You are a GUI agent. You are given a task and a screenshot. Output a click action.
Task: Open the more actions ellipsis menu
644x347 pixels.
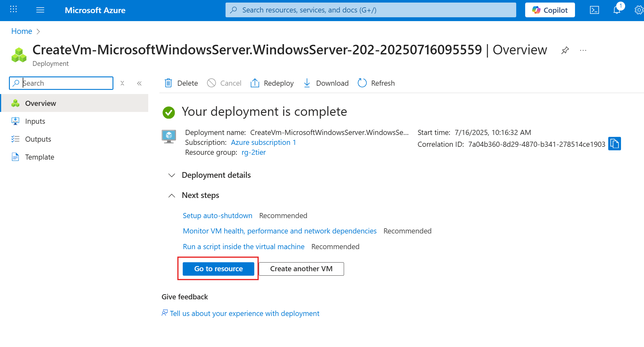[x=583, y=50]
